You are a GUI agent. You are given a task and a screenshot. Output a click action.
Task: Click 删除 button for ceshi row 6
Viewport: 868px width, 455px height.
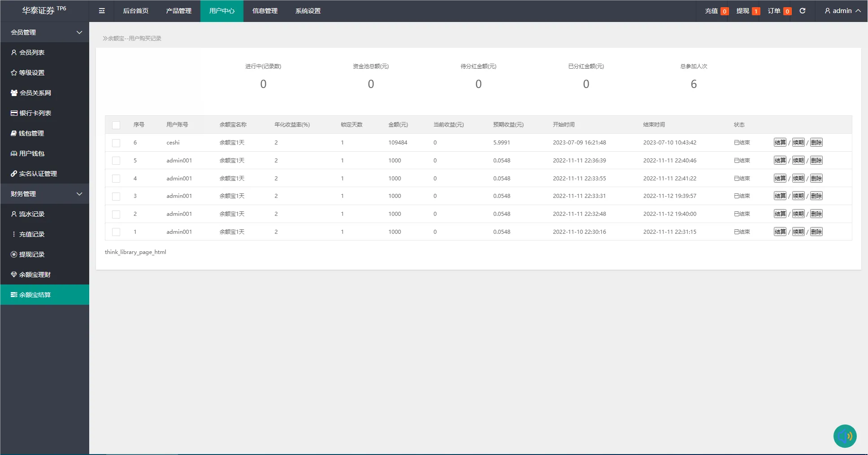816,143
